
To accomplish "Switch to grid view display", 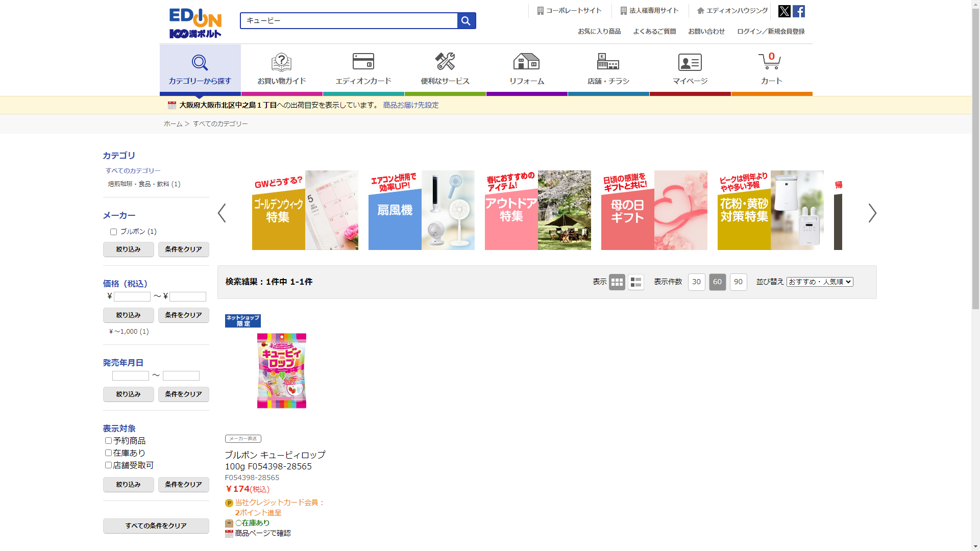I will coord(617,282).
